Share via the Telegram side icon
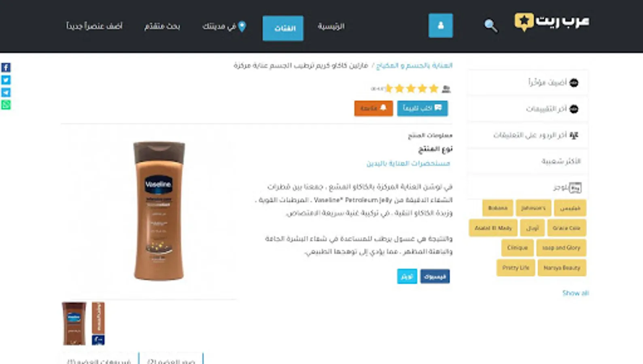Viewport: 643px width, 364px height. pos(6,93)
